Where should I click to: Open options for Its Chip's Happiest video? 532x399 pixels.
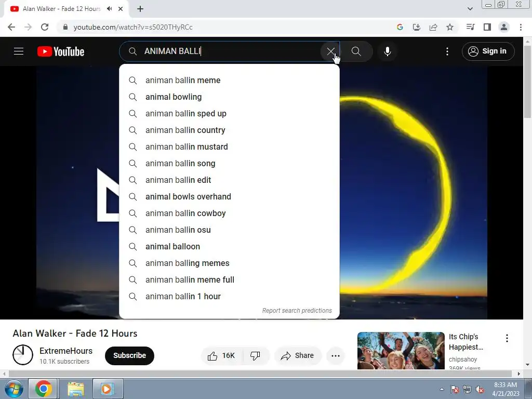point(507,338)
